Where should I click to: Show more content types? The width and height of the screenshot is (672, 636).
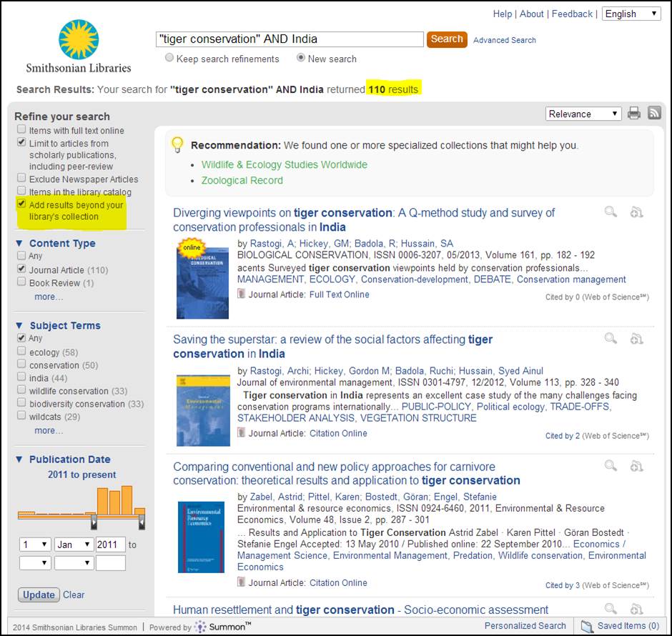click(49, 297)
